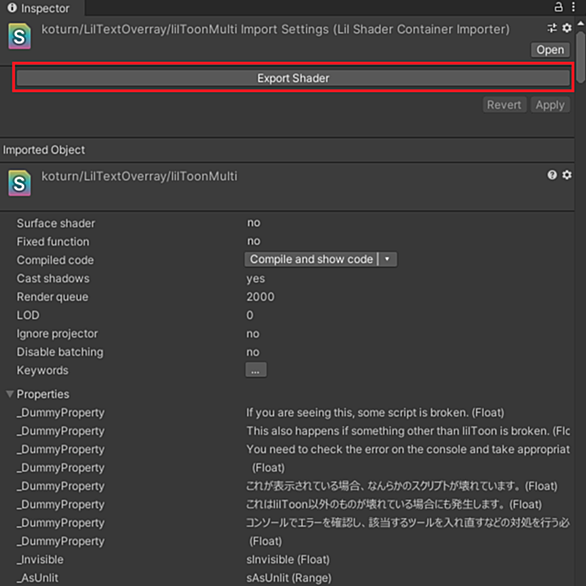Open help for imported shader object
The image size is (586, 586).
pyautogui.click(x=552, y=175)
